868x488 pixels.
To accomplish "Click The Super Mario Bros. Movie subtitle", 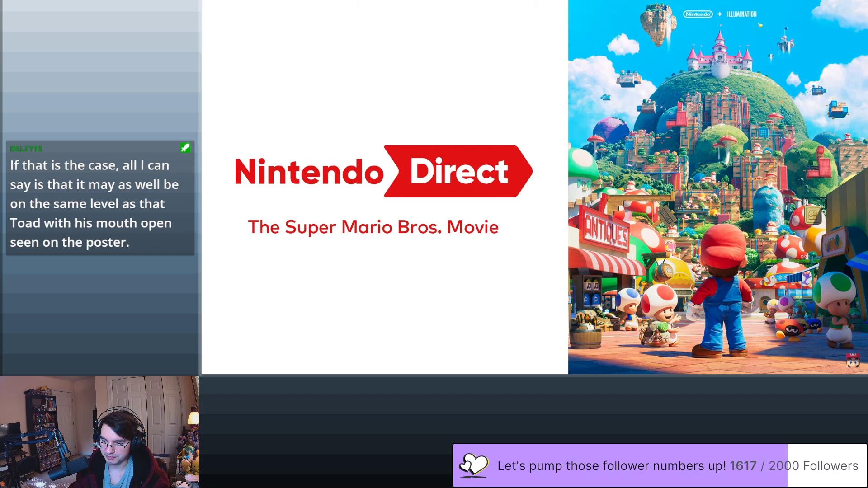I will [x=373, y=227].
